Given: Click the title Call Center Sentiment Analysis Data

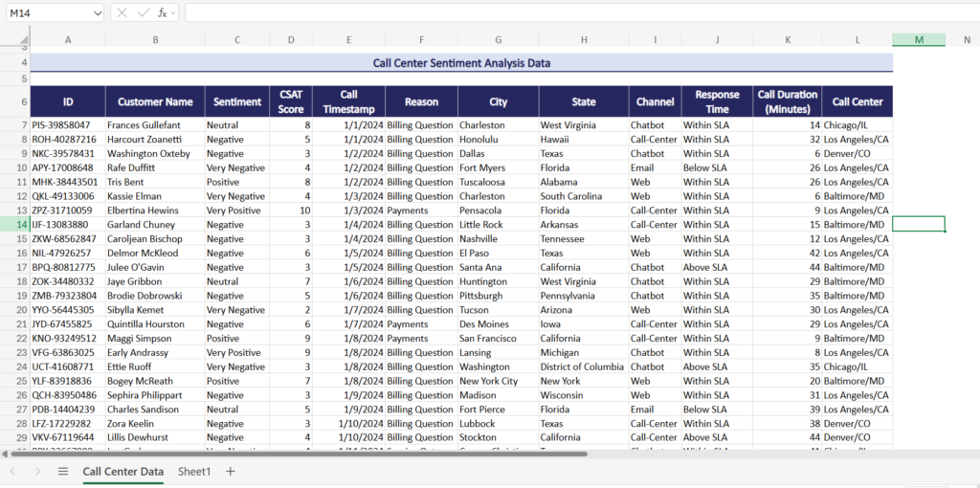Looking at the screenshot, I should (461, 63).
